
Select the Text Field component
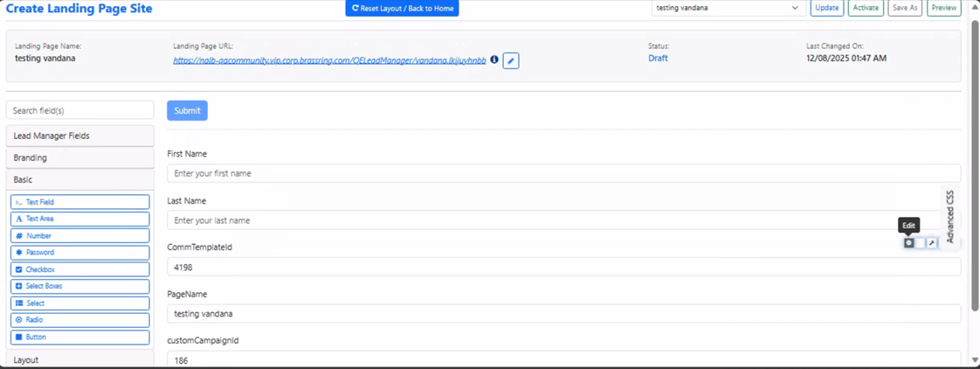79,202
